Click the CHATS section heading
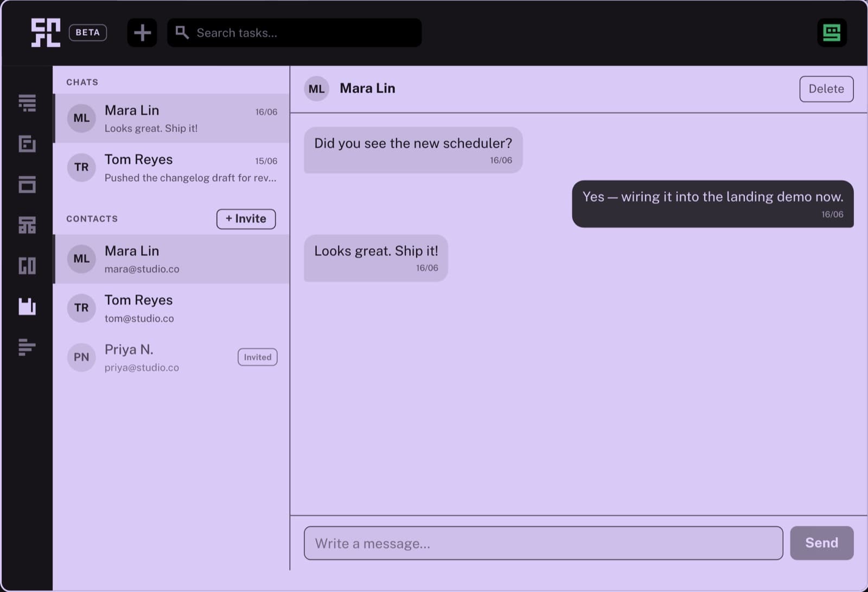Viewport: 868px width, 592px height. point(82,82)
